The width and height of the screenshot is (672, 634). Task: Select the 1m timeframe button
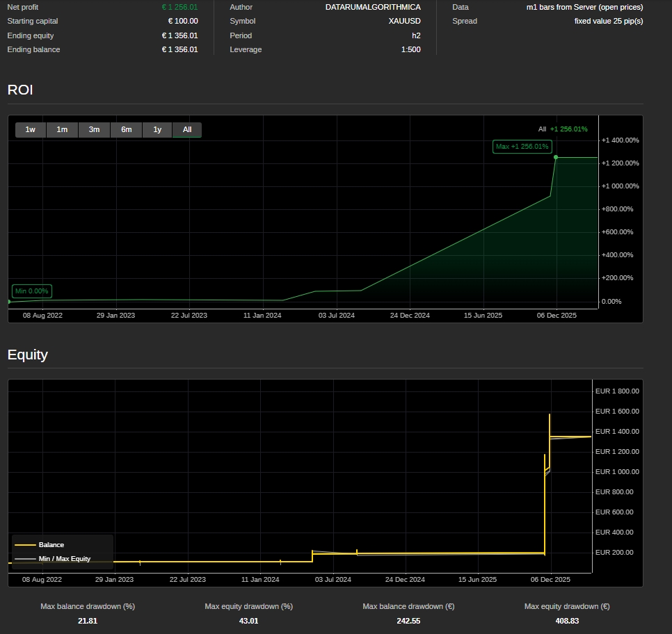(62, 129)
